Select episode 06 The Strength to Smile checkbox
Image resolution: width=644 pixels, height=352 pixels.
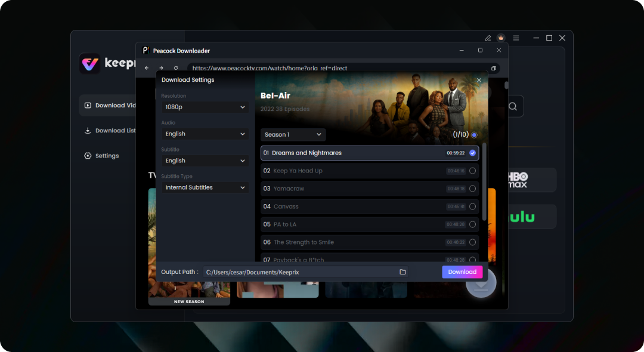coord(472,242)
